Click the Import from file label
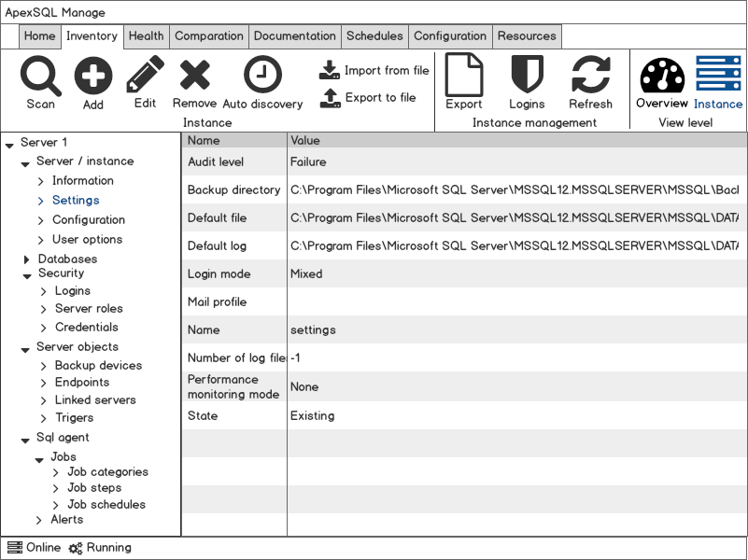This screenshot has height=560, width=748. 387,71
